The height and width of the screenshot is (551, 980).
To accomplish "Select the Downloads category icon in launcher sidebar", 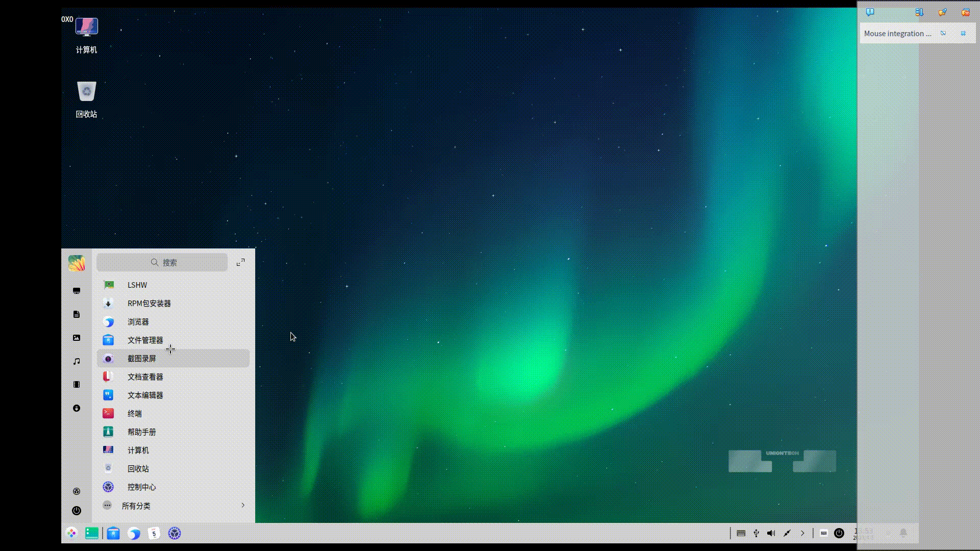I will (77, 408).
